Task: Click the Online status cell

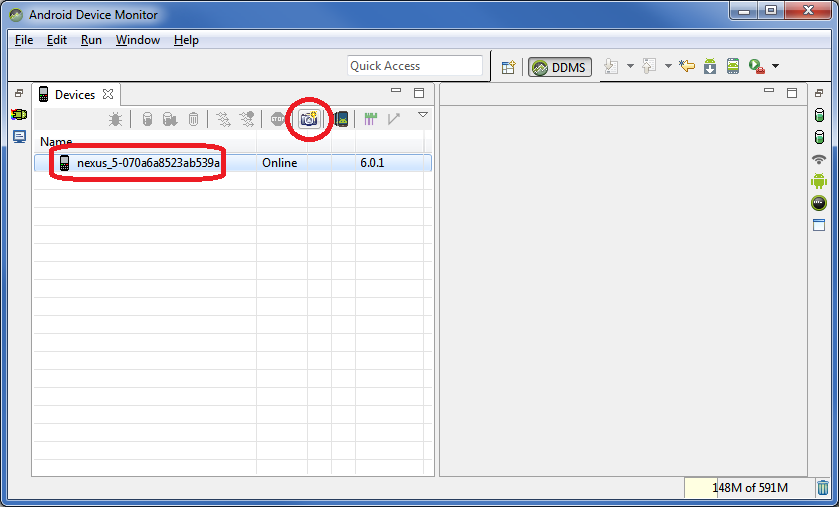Action: tap(280, 163)
